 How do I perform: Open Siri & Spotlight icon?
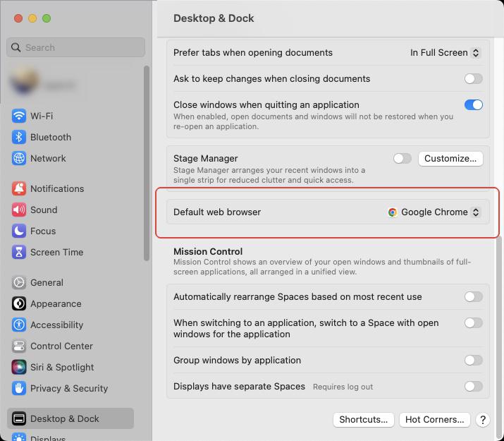coord(18,367)
